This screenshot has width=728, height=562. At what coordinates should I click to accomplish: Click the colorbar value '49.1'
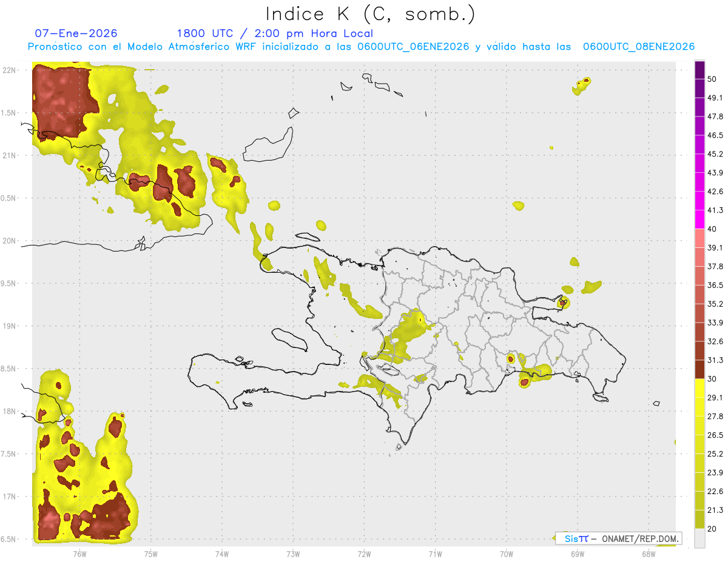click(x=715, y=98)
